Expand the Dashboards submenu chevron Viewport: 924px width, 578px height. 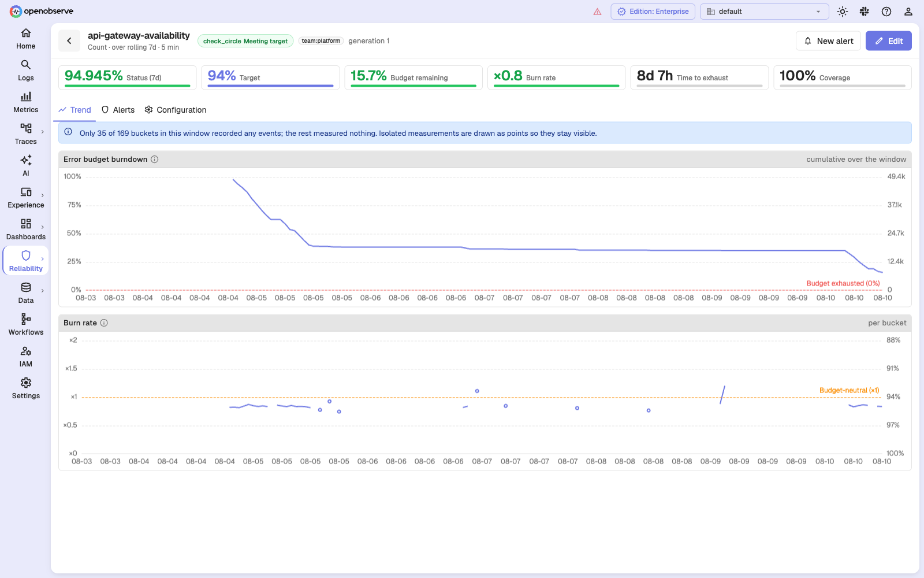(x=43, y=227)
